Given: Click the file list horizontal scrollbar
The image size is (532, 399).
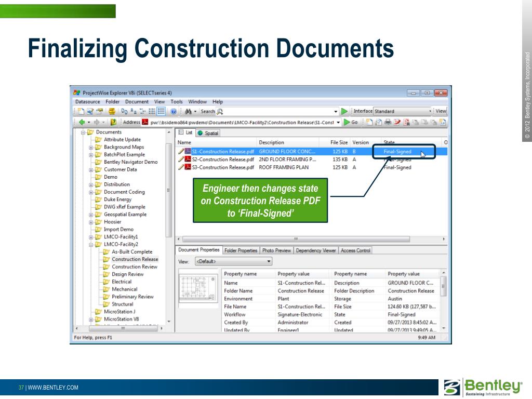Looking at the screenshot, I should 296,239.
